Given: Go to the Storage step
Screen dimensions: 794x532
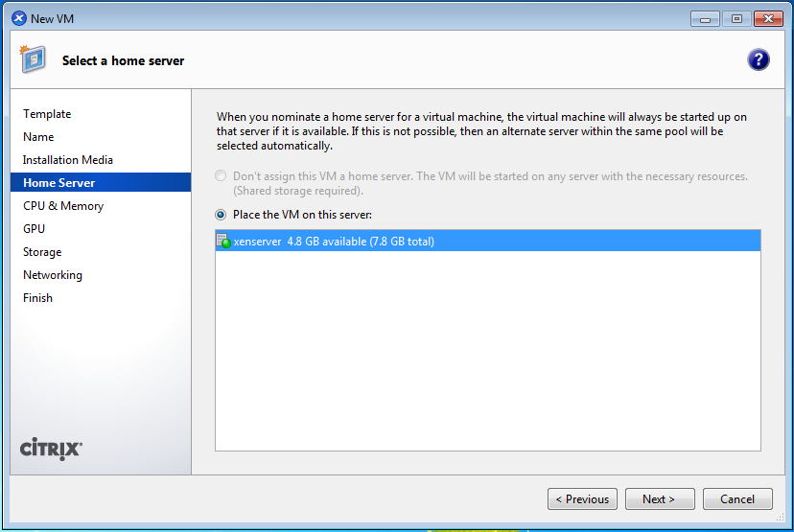Looking at the screenshot, I should [x=42, y=252].
